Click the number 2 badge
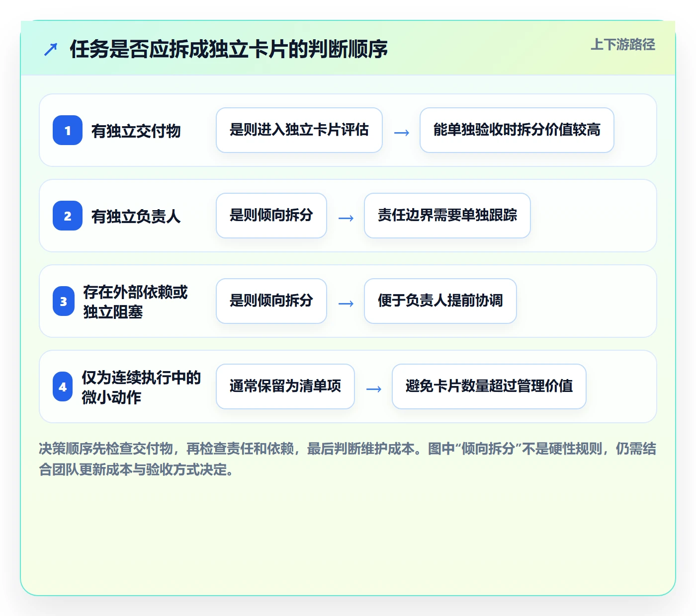The width and height of the screenshot is (696, 616). click(x=68, y=216)
